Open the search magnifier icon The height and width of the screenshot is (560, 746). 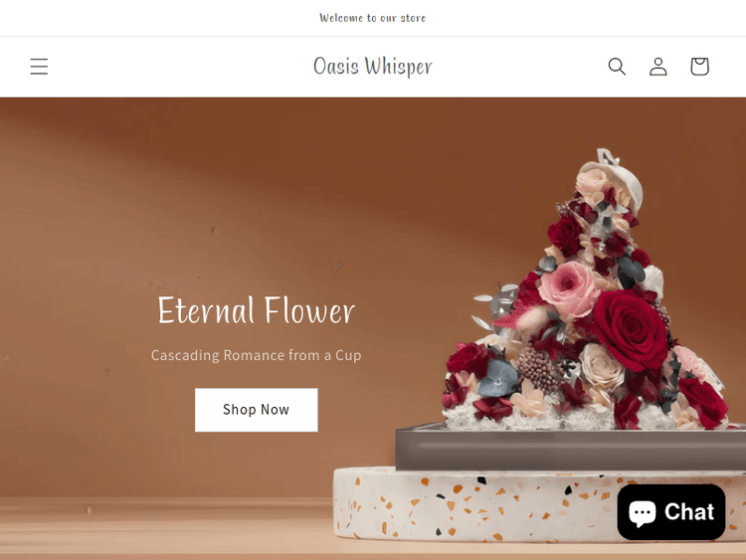click(617, 67)
